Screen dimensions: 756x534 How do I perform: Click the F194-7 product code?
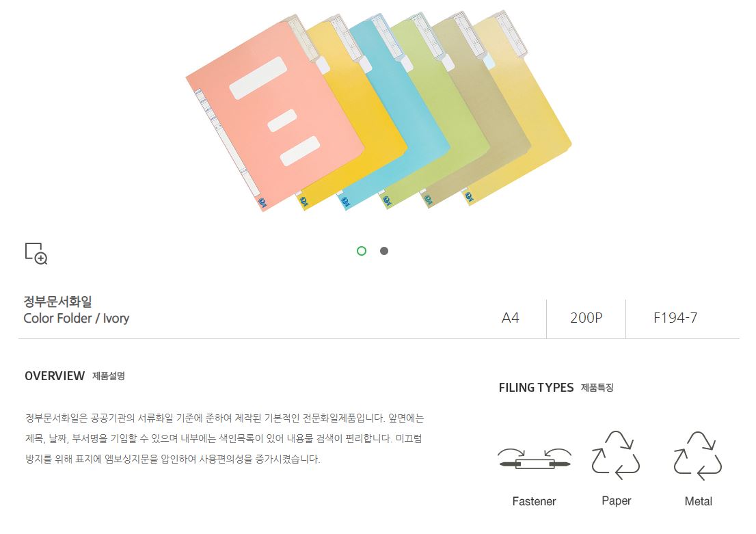pyautogui.click(x=675, y=318)
